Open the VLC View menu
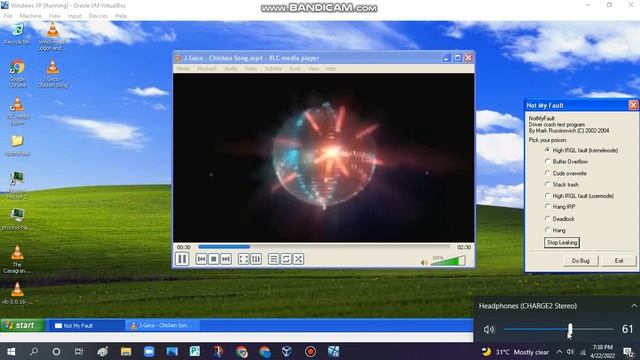Viewport: 640px width, 360px height. coord(313,69)
